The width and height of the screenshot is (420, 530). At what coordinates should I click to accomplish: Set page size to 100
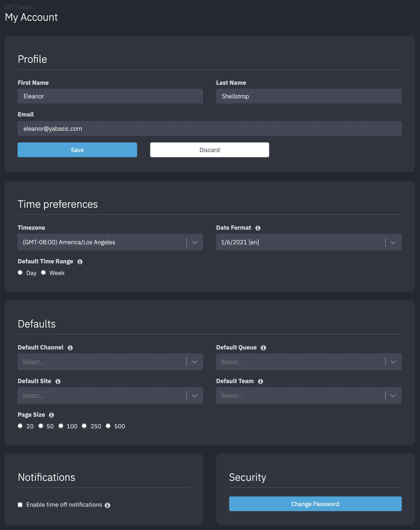point(61,426)
